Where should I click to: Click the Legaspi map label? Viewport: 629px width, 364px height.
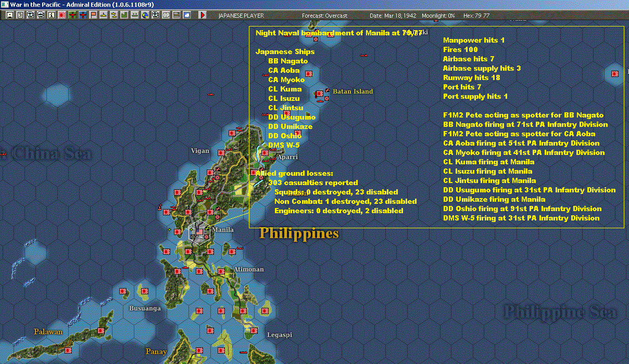280,335
